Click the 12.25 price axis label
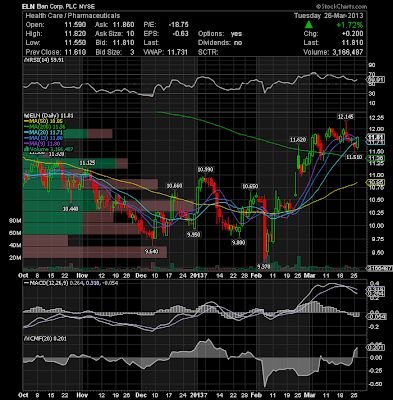 377,118
